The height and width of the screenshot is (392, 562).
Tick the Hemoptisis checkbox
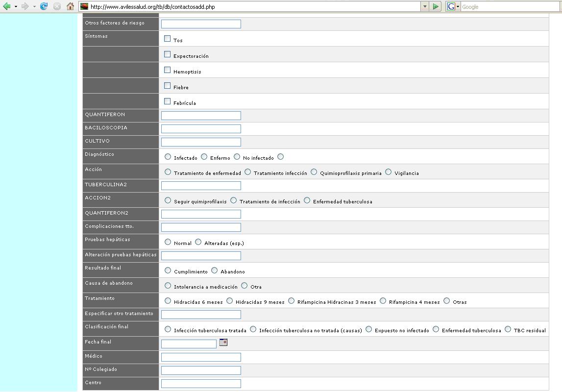[x=168, y=70]
